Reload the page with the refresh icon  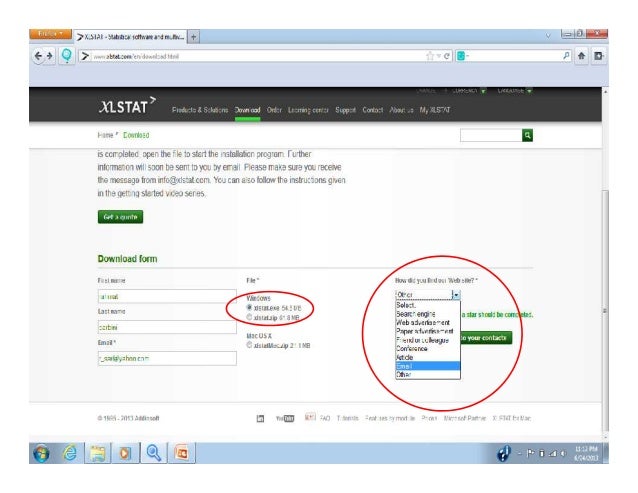[x=446, y=56]
